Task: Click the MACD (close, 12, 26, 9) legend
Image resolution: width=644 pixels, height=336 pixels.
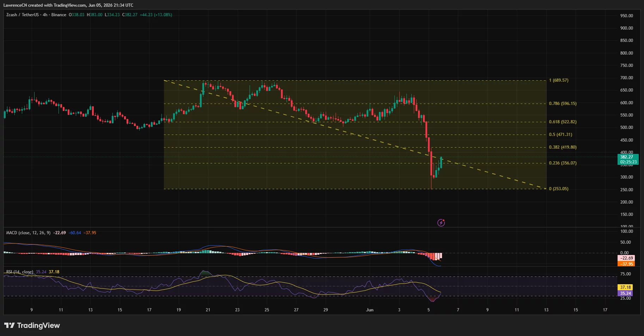Action: tap(28, 233)
